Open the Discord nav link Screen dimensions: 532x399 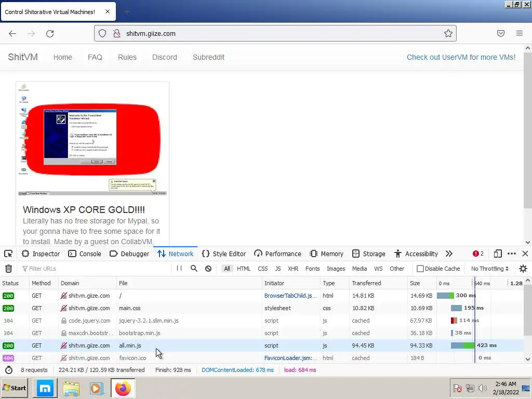pos(165,57)
